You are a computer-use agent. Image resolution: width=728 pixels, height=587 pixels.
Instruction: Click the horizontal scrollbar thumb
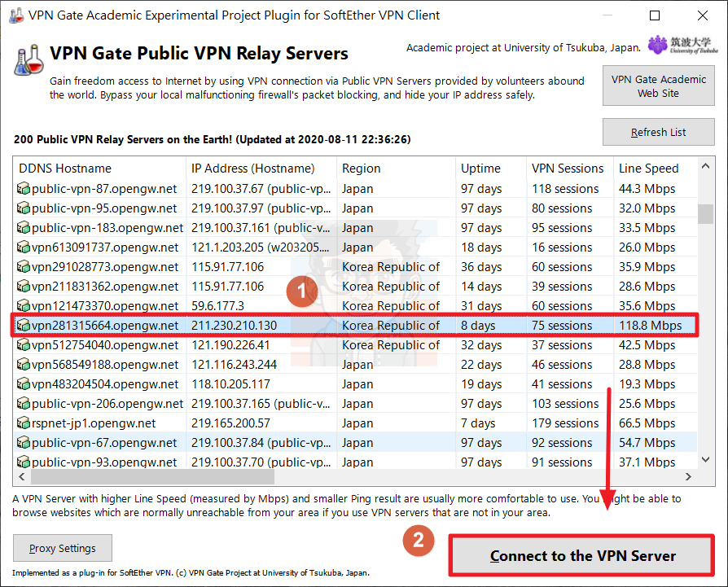(x=152, y=476)
